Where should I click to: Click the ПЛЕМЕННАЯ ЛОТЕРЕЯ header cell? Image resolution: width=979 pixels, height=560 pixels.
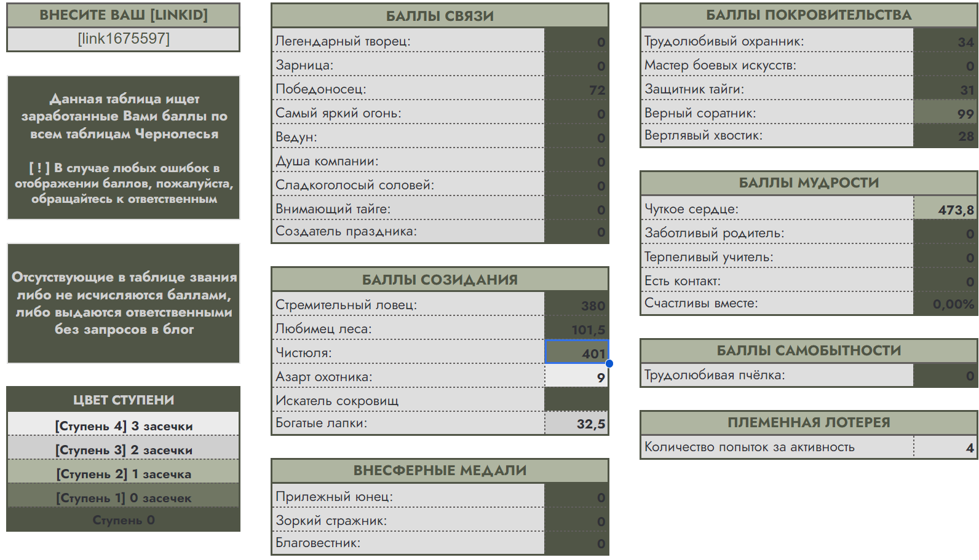[x=809, y=422]
